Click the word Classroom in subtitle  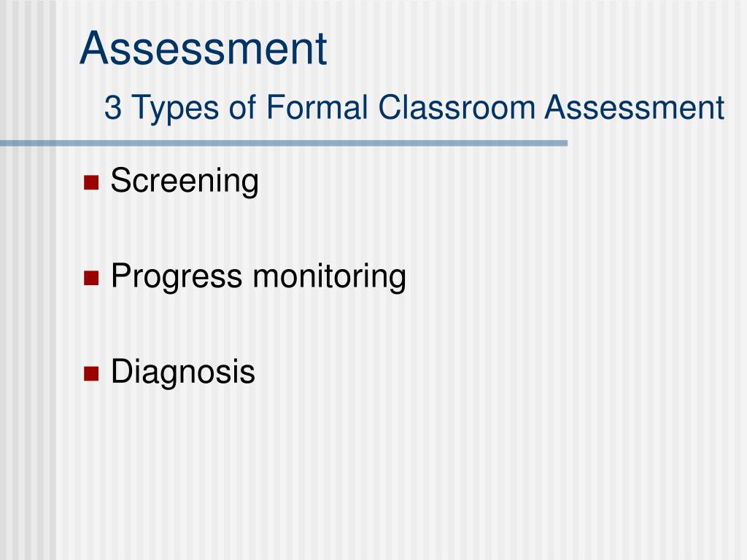click(x=457, y=107)
